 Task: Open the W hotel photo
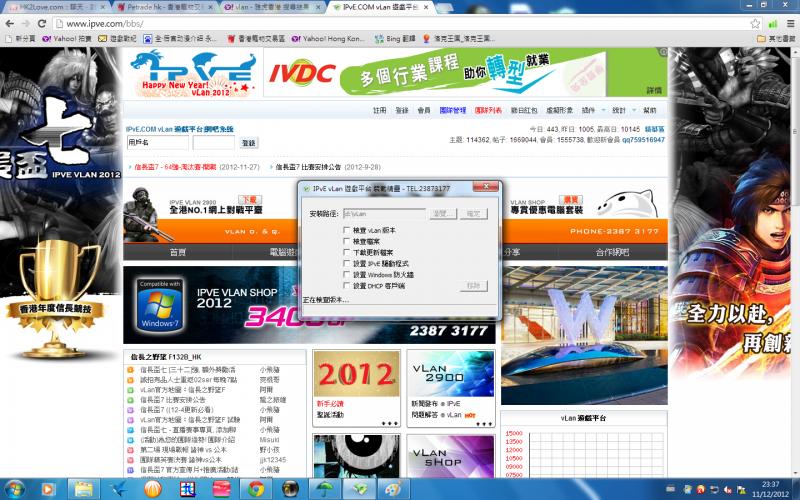pyautogui.click(x=584, y=335)
